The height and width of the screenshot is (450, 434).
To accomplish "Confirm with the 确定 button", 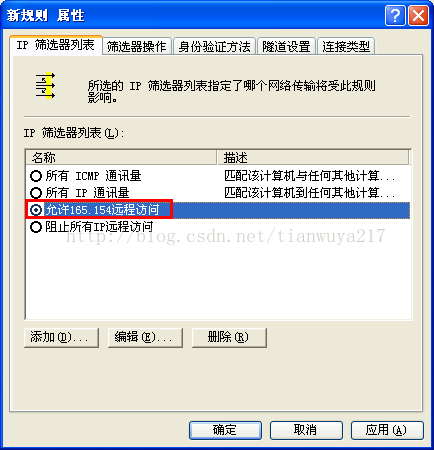I will (x=225, y=430).
